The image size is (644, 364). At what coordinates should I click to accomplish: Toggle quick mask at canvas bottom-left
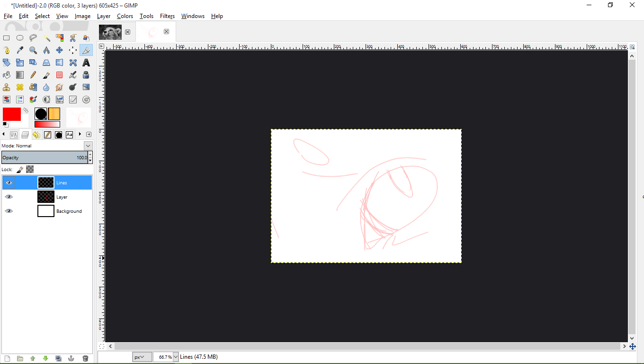[101, 346]
